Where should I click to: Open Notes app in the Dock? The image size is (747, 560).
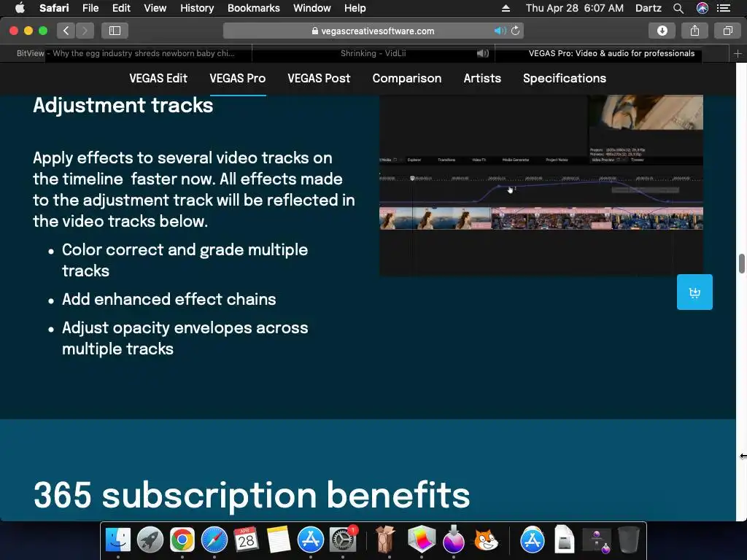279,540
